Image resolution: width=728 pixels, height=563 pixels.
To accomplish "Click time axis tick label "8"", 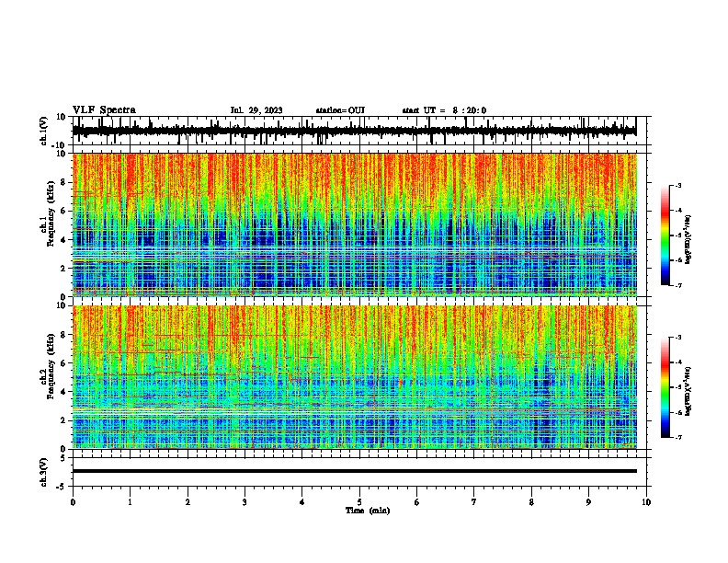I will point(531,502).
